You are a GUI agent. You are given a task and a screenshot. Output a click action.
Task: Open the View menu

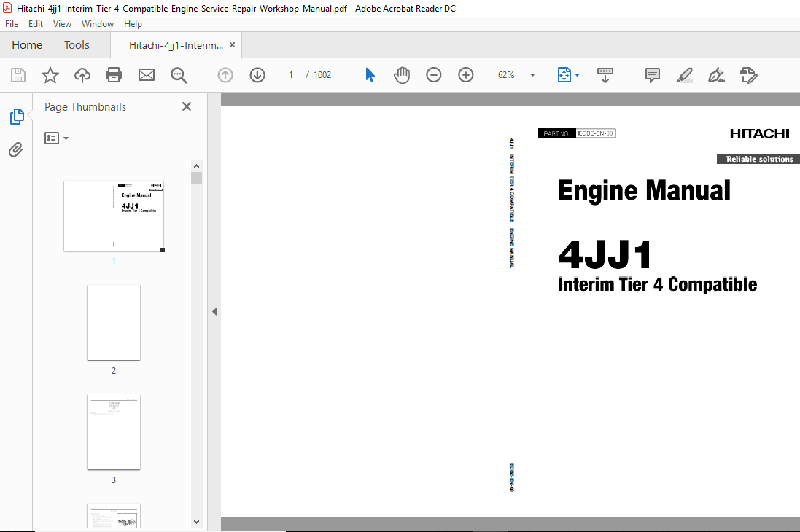coord(62,24)
